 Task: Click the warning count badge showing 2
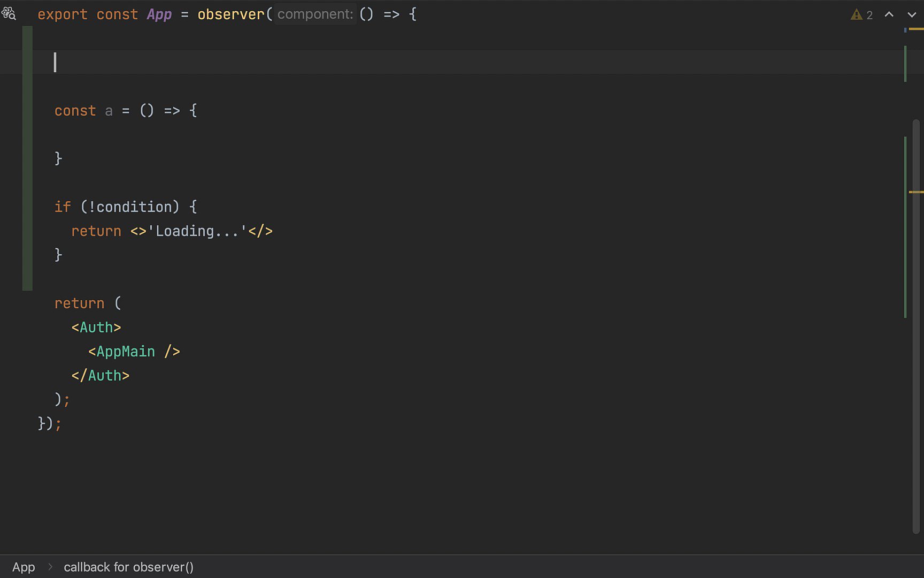869,15
